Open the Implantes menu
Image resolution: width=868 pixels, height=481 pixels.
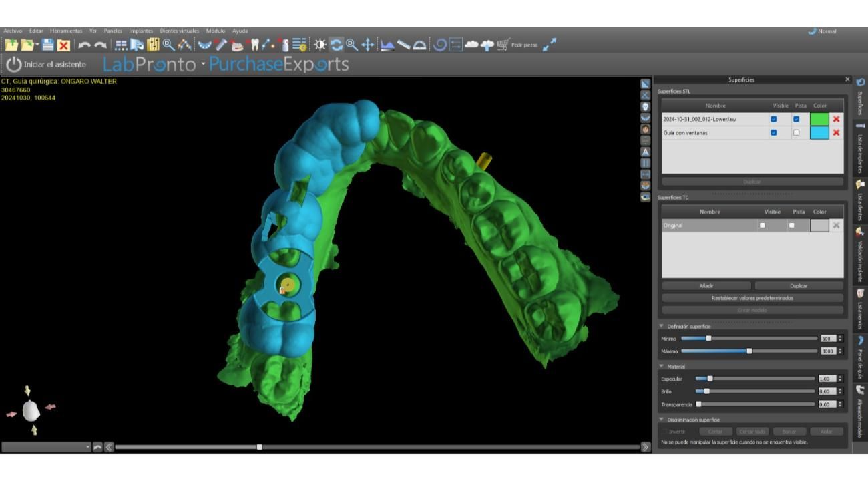pos(141,31)
